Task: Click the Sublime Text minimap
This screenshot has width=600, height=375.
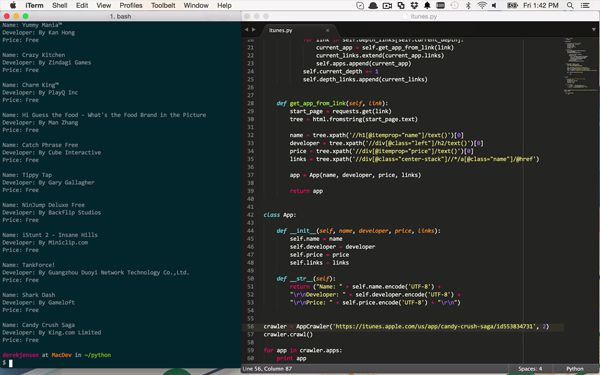Action: (x=581, y=65)
